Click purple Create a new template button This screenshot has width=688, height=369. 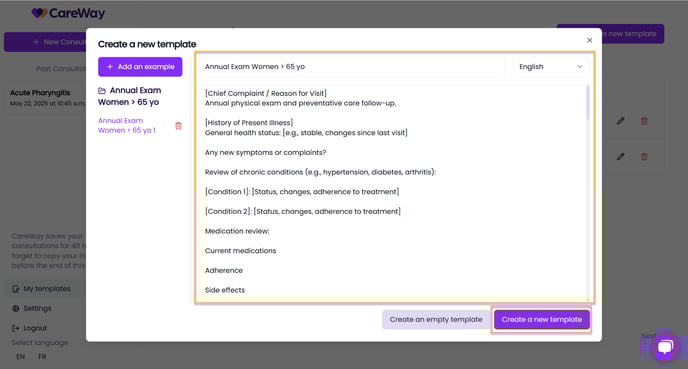[x=541, y=319]
